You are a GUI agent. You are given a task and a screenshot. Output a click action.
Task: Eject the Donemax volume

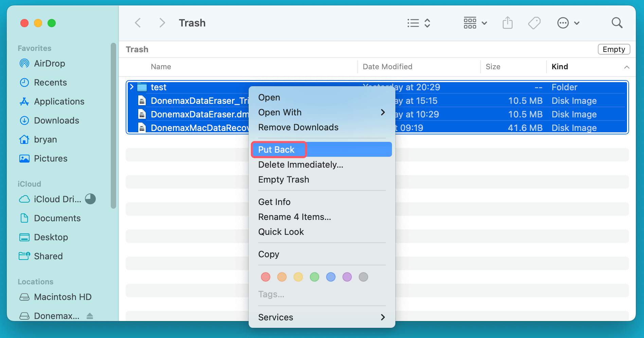coord(90,316)
